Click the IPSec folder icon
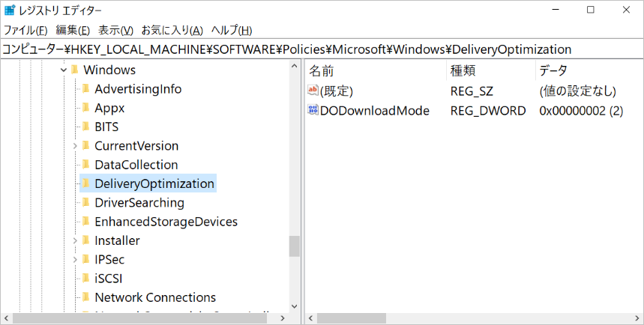The image size is (644, 325). pos(85,259)
